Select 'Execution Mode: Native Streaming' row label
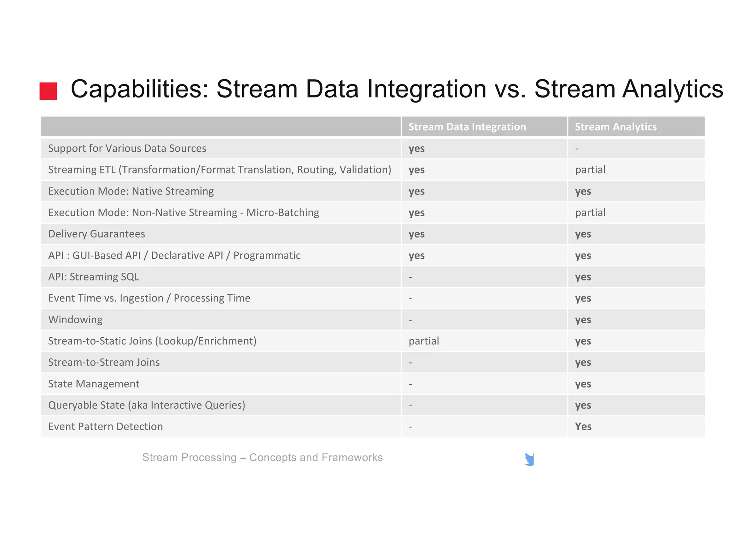This screenshot has width=756, height=534. pos(131,191)
